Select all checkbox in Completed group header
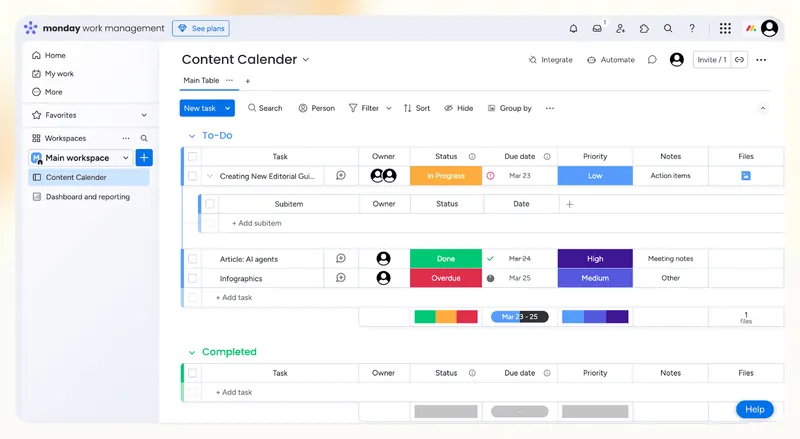The width and height of the screenshot is (800, 439). pos(192,373)
